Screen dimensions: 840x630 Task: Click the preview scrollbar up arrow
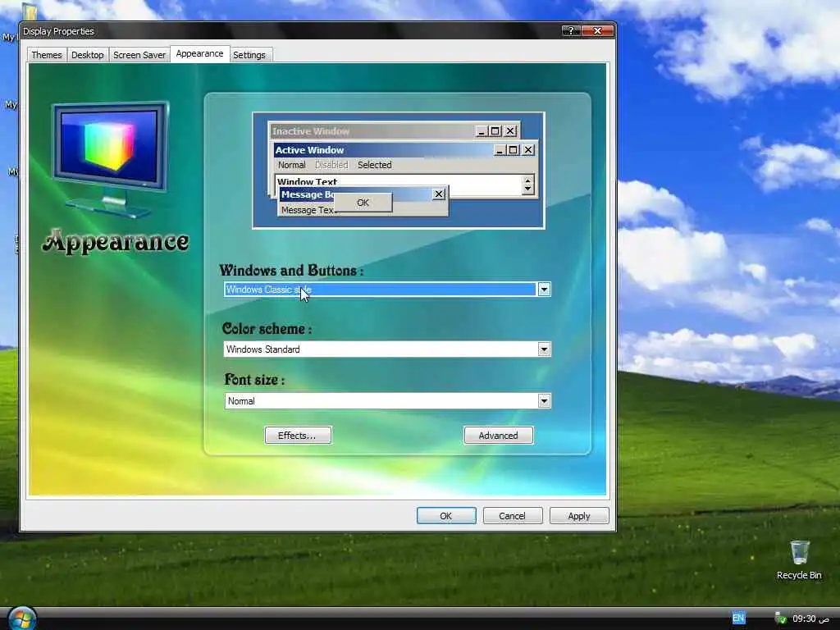528,180
